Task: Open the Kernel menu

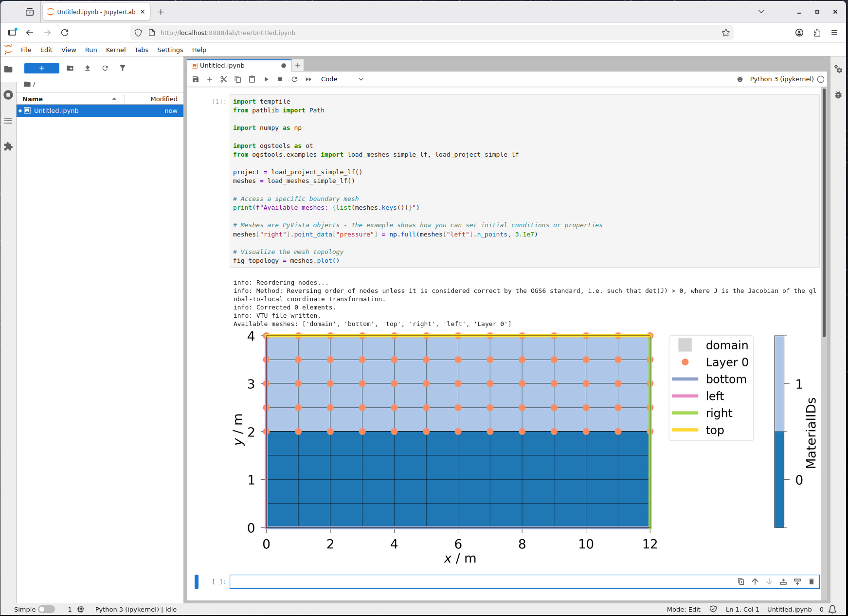Action: 115,50
